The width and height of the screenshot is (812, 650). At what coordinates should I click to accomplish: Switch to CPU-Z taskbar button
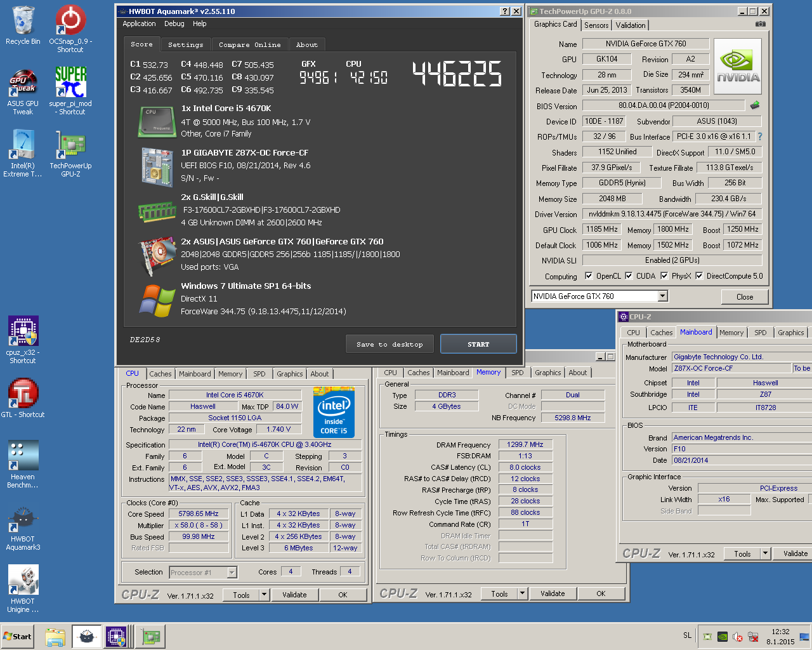click(x=117, y=637)
